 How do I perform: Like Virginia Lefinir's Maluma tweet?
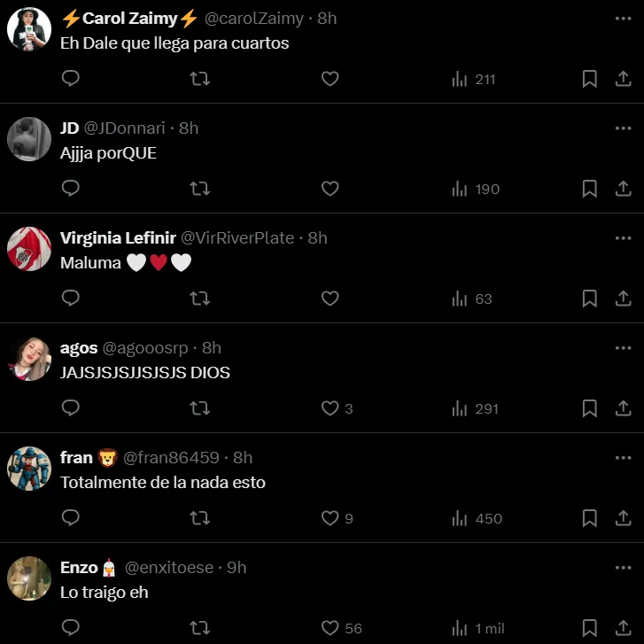click(x=330, y=299)
